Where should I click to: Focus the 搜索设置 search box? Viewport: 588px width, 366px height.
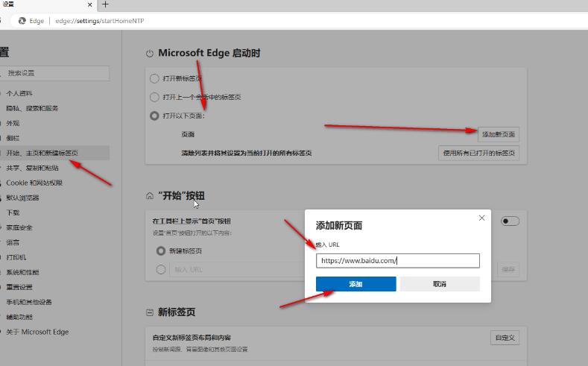[x=54, y=73]
